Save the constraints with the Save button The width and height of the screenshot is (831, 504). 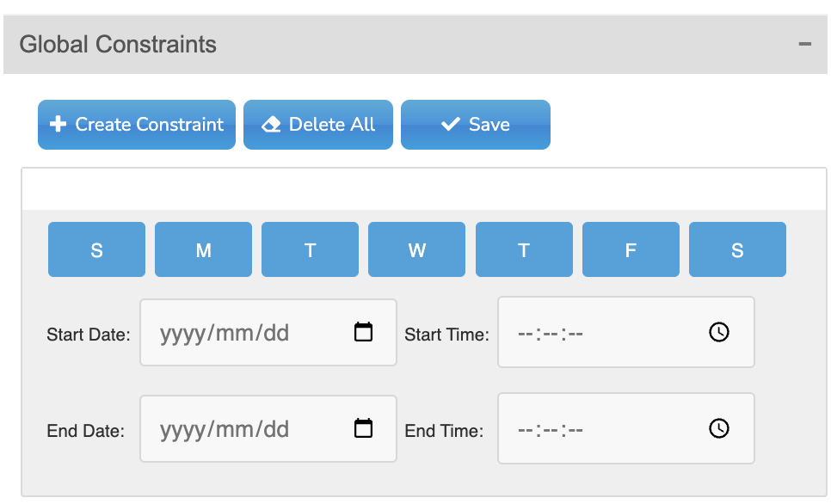point(476,125)
